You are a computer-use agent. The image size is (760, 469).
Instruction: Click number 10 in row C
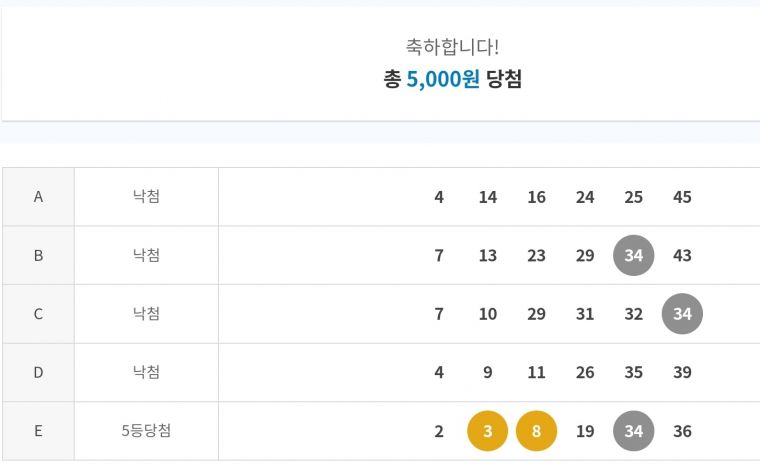(488, 314)
